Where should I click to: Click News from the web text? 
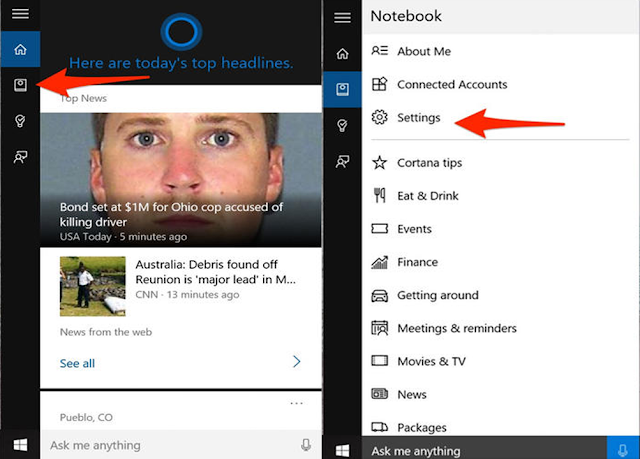pyautogui.click(x=106, y=332)
